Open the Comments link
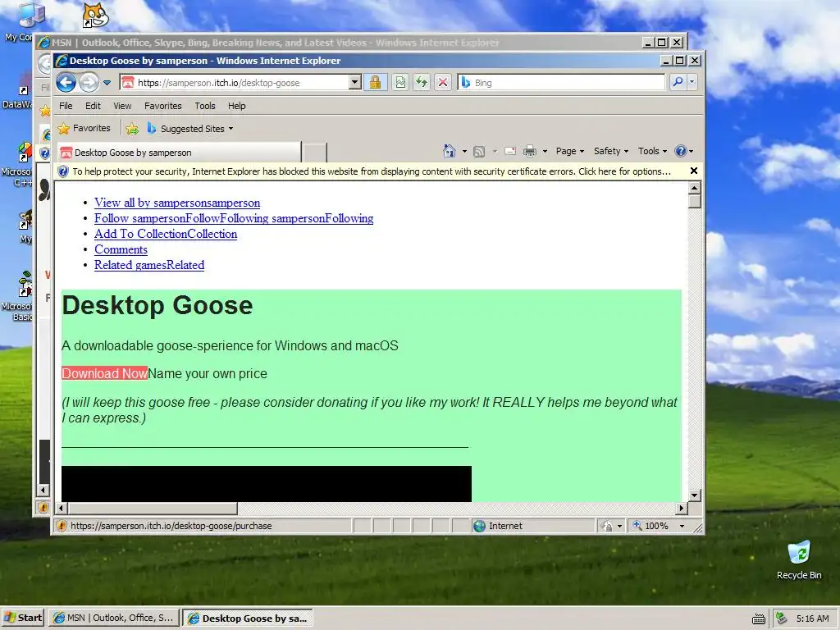This screenshot has width=840, height=630. (121, 249)
